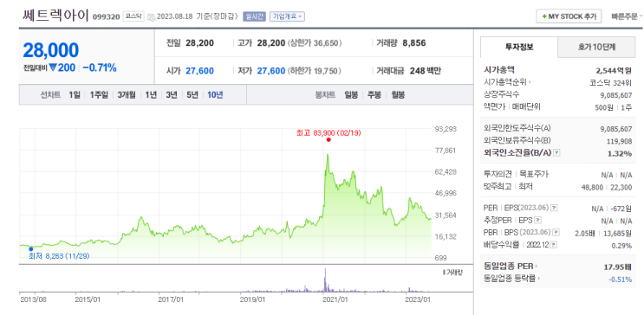Click the 코스닥 market badge
Viewport: 644px width, 315px height.
[x=133, y=16]
